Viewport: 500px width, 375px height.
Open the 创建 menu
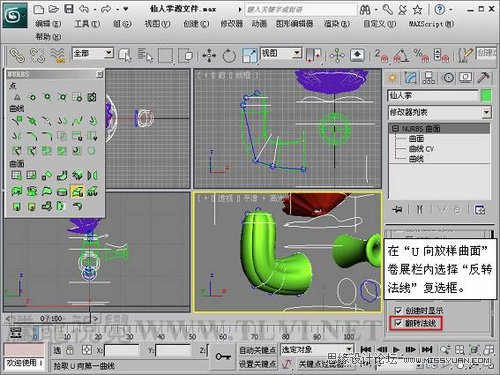click(x=196, y=24)
